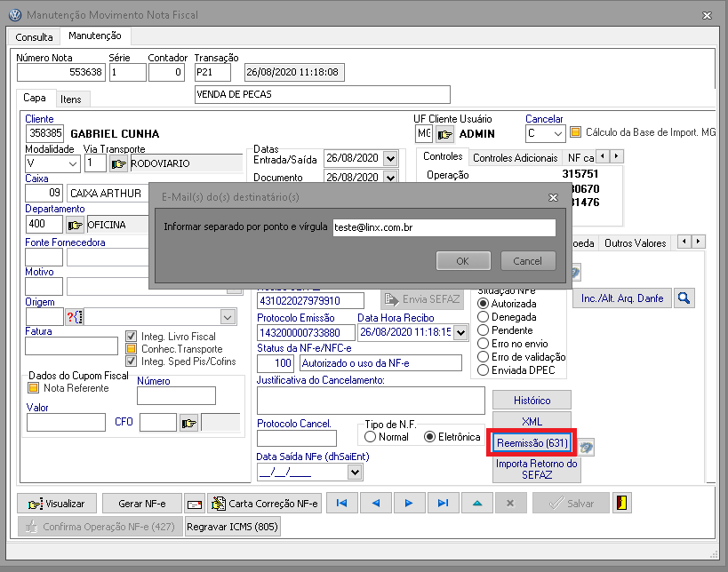Click the exit door icon
The width and height of the screenshot is (728, 572).
click(623, 503)
